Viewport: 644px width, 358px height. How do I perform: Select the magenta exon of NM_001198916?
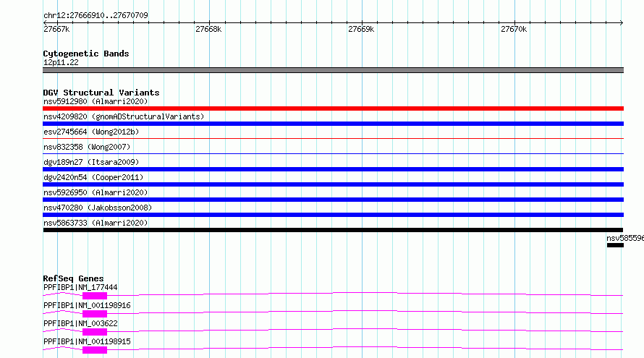click(95, 314)
